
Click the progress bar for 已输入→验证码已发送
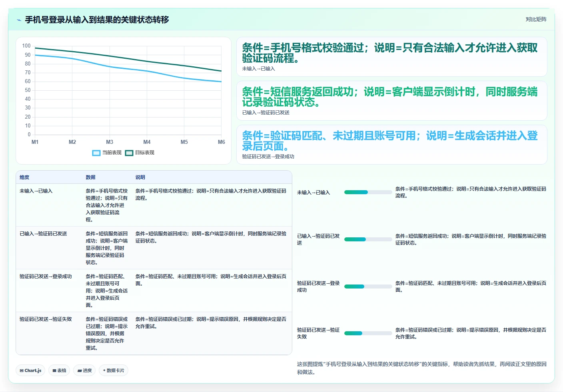pyautogui.click(x=368, y=239)
